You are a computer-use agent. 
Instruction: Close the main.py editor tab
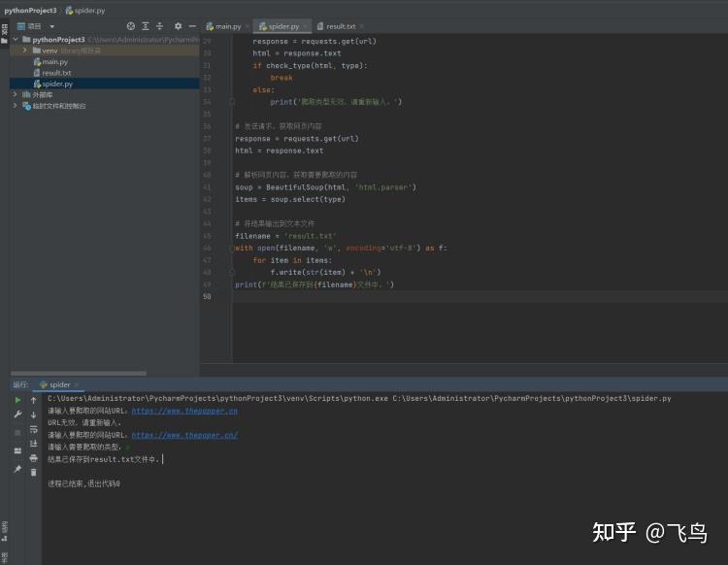(247, 26)
